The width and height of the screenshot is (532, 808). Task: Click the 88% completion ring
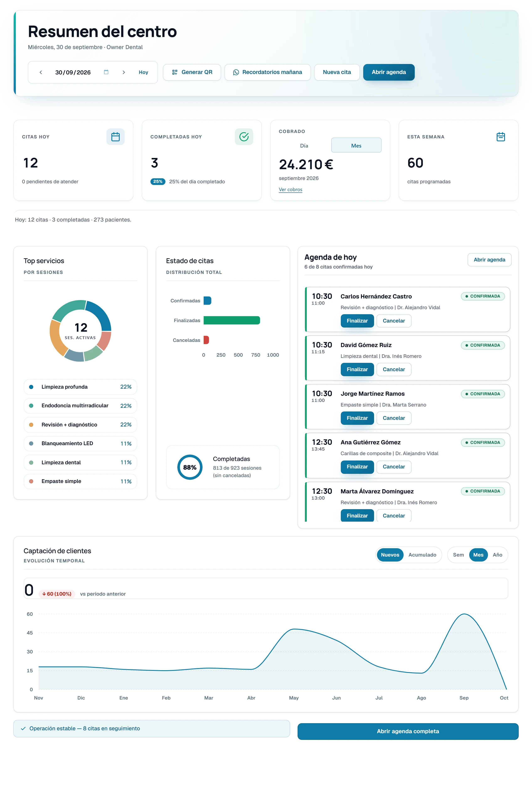(x=190, y=467)
